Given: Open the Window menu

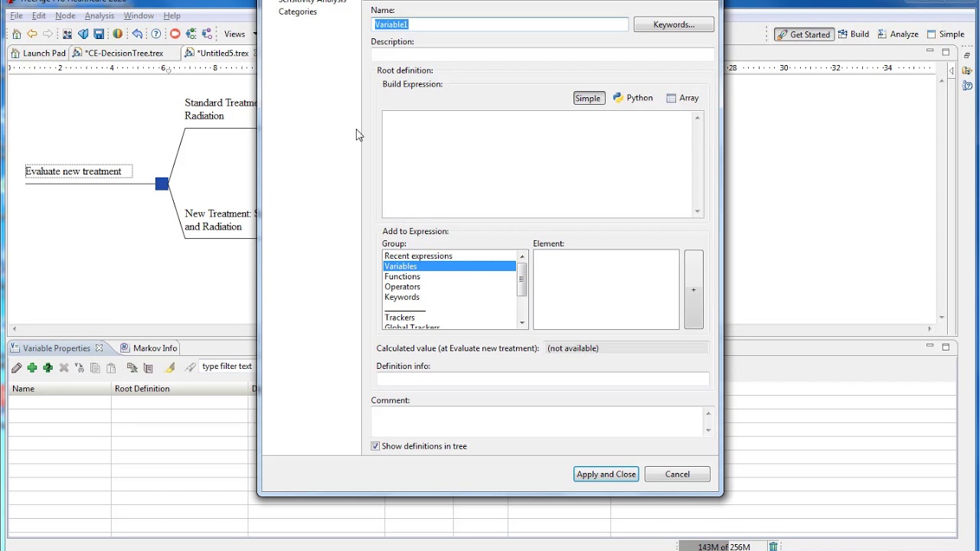Looking at the screenshot, I should coord(139,15).
